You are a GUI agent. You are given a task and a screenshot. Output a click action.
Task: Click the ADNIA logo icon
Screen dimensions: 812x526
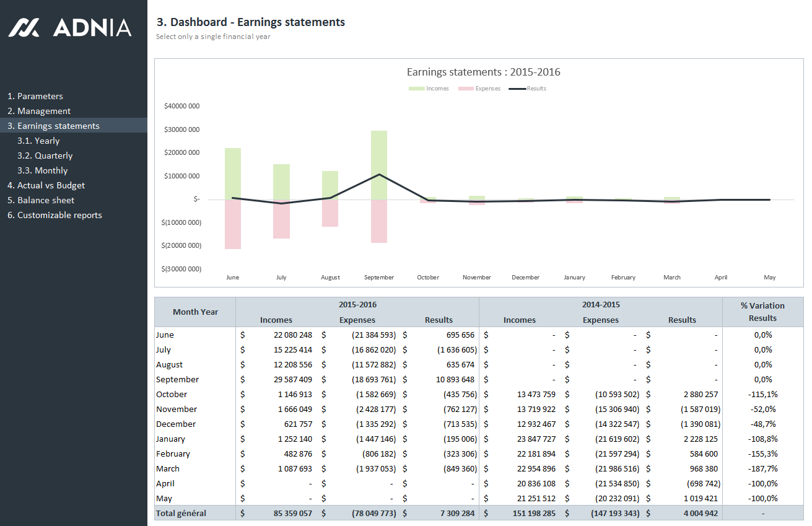pyautogui.click(x=24, y=27)
